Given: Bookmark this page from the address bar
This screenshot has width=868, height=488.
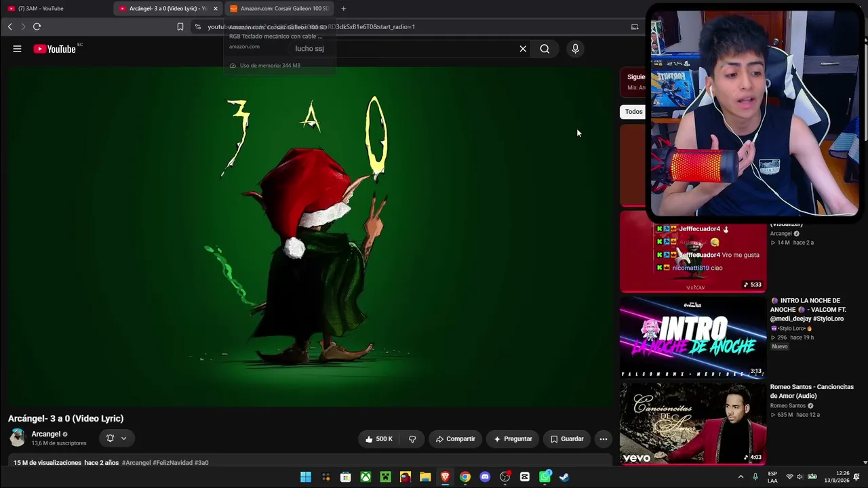Looking at the screenshot, I should [180, 26].
